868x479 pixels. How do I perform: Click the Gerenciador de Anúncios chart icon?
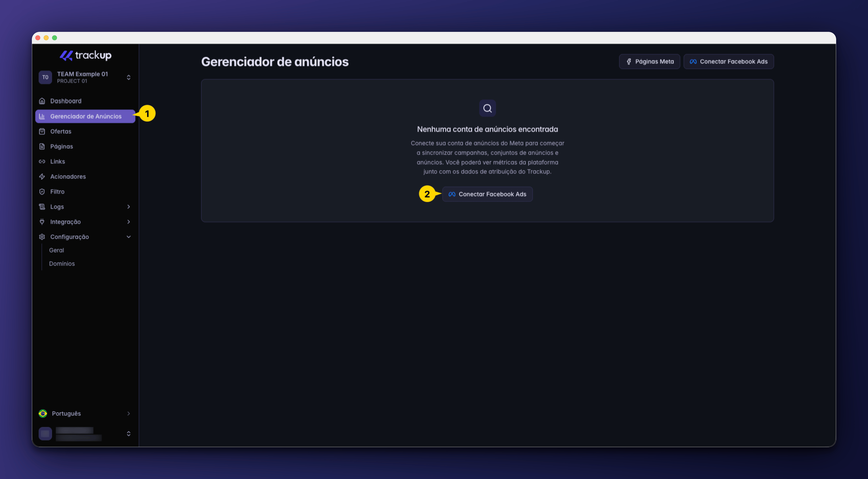[42, 116]
